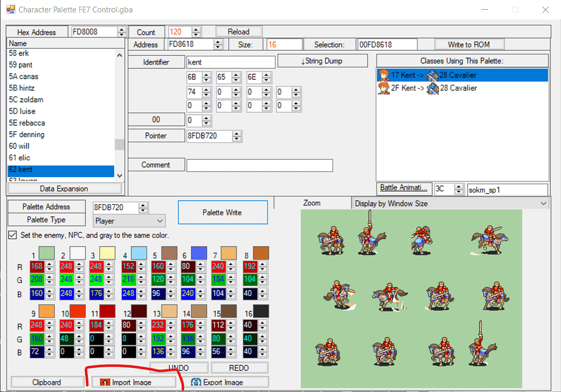Increase the Pointer value spinner
Screen dimensions: 561x392
pos(237,133)
